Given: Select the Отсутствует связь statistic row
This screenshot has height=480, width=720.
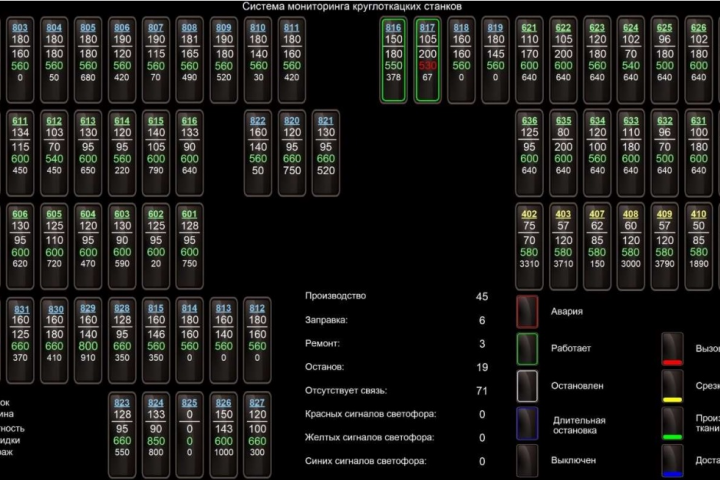Looking at the screenshot, I should click(x=396, y=391).
